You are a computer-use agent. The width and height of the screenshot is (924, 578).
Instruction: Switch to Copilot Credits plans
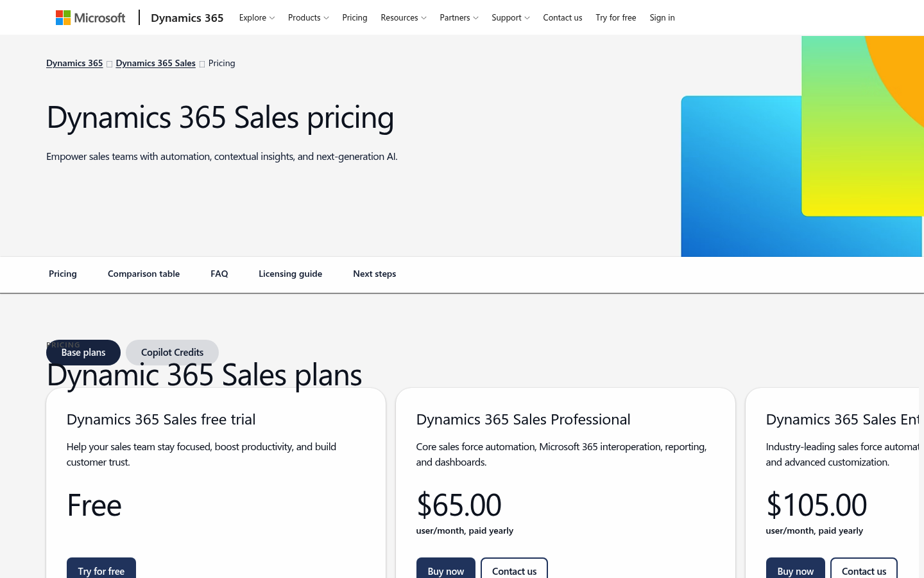[172, 353]
